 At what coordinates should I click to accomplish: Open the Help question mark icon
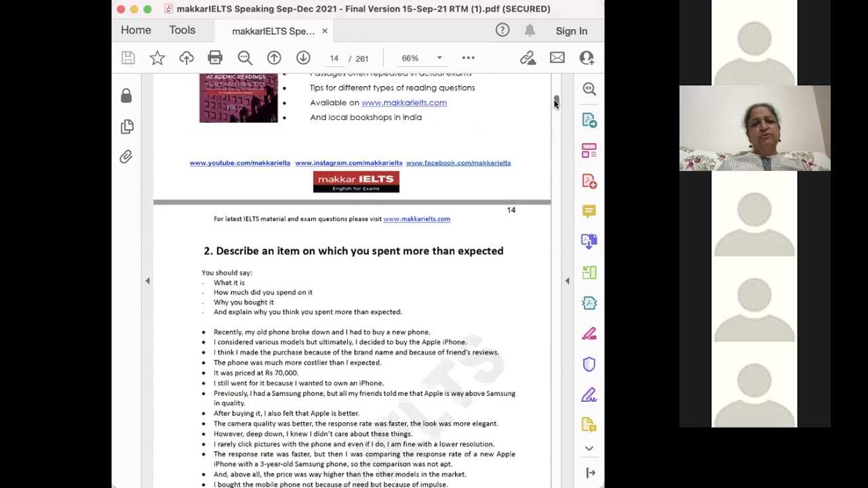click(x=502, y=30)
